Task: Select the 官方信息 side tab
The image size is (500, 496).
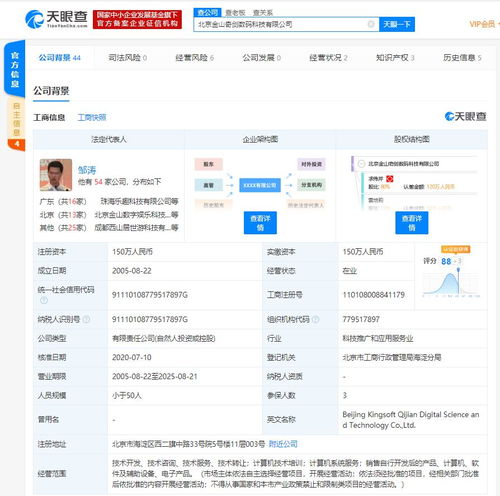Action: (x=15, y=69)
